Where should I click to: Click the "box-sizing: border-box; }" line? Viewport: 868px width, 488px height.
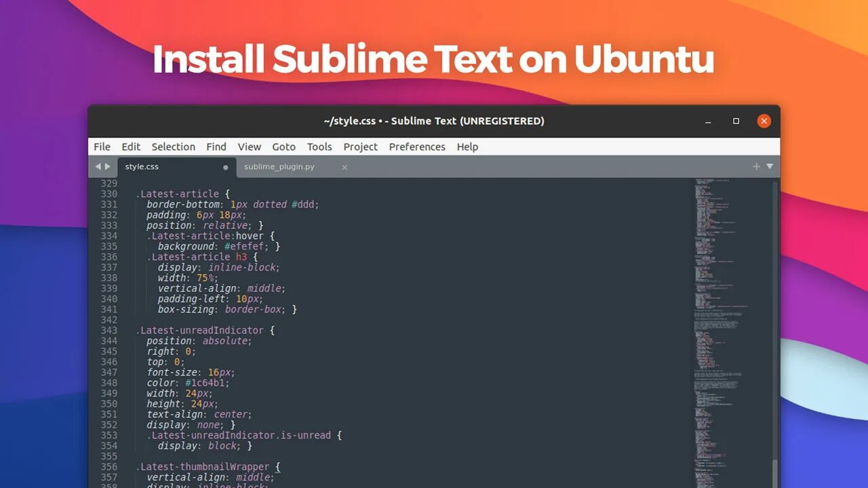[227, 309]
